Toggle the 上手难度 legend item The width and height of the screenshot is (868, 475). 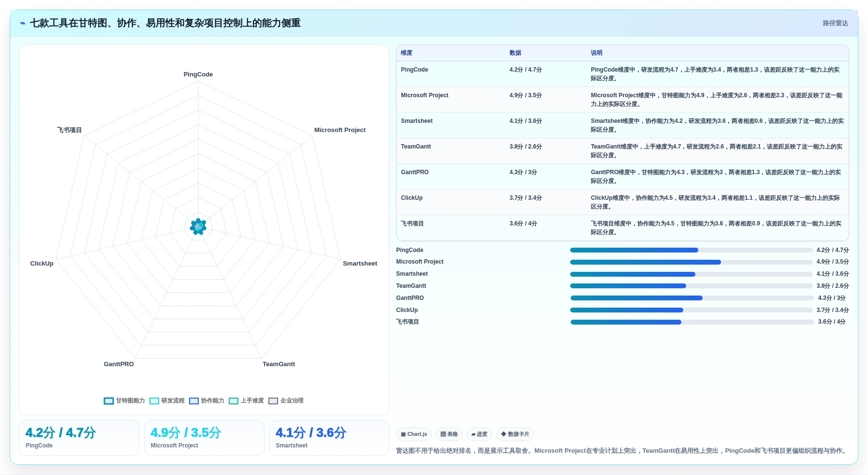tap(247, 401)
